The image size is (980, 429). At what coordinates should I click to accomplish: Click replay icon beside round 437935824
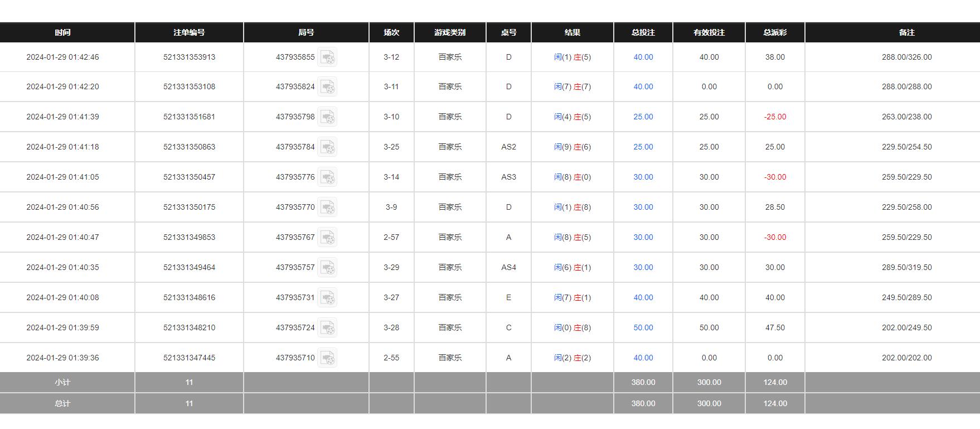(x=327, y=87)
